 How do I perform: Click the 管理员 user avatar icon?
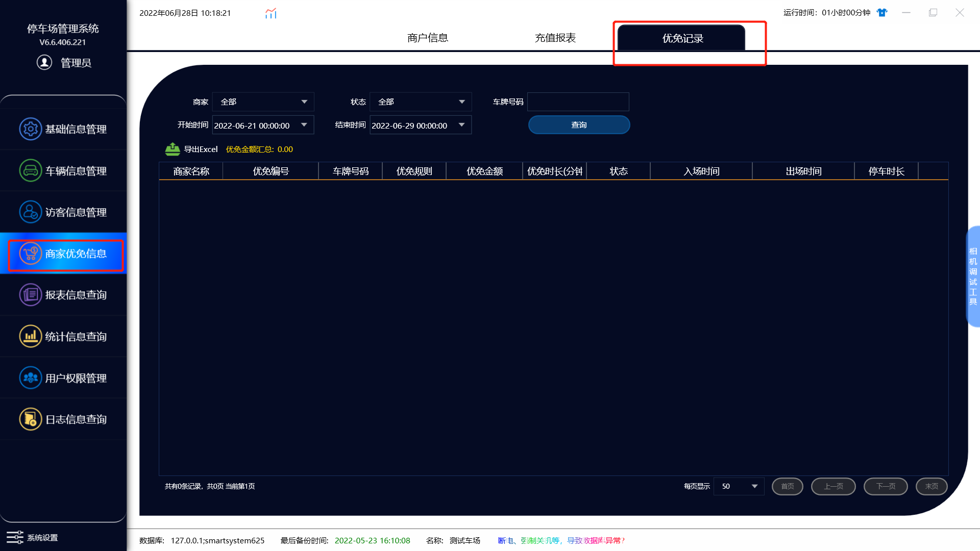coord(44,62)
